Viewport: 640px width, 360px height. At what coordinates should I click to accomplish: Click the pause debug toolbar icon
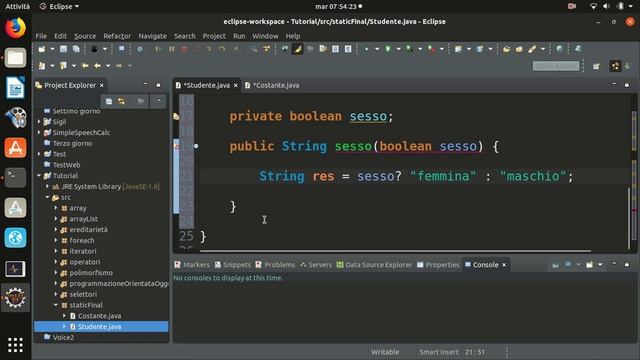tap(171, 49)
